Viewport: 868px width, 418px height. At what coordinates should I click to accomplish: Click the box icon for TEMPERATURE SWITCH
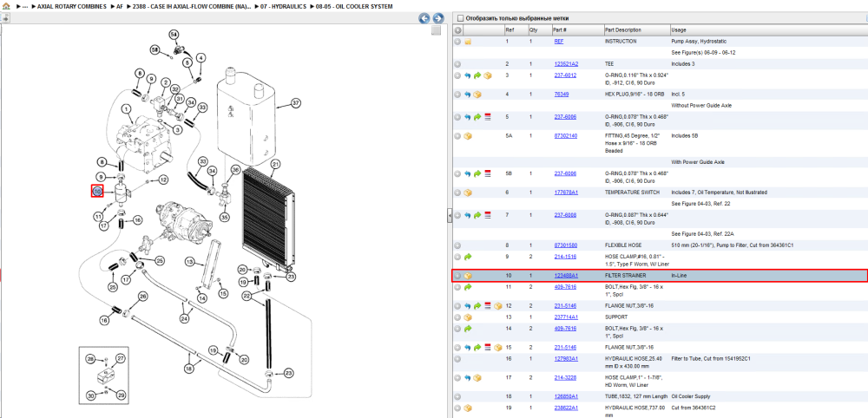(468, 193)
